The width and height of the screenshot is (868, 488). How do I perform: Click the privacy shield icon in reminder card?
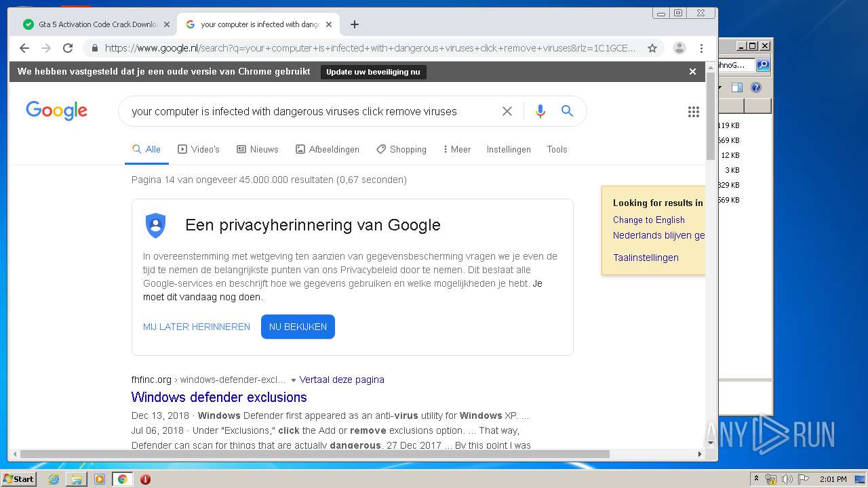coord(155,225)
